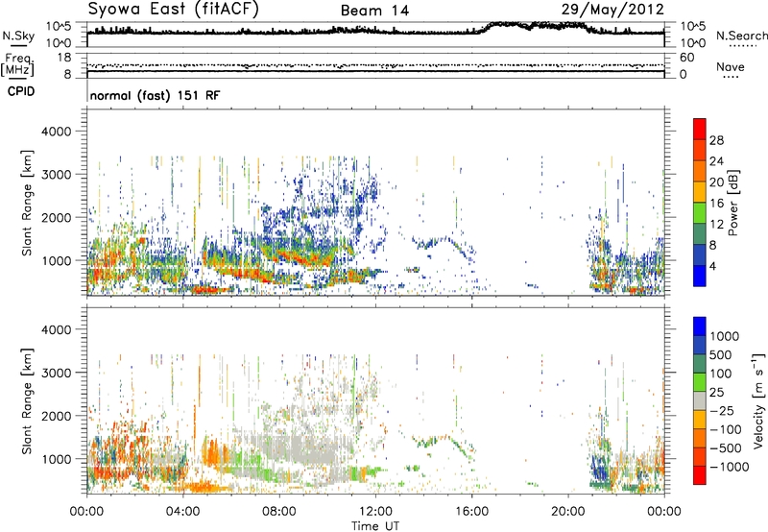The height and width of the screenshot is (532, 768).
Task: Select the 4000 km tick of the Velocity panel
Action: click(x=56, y=329)
